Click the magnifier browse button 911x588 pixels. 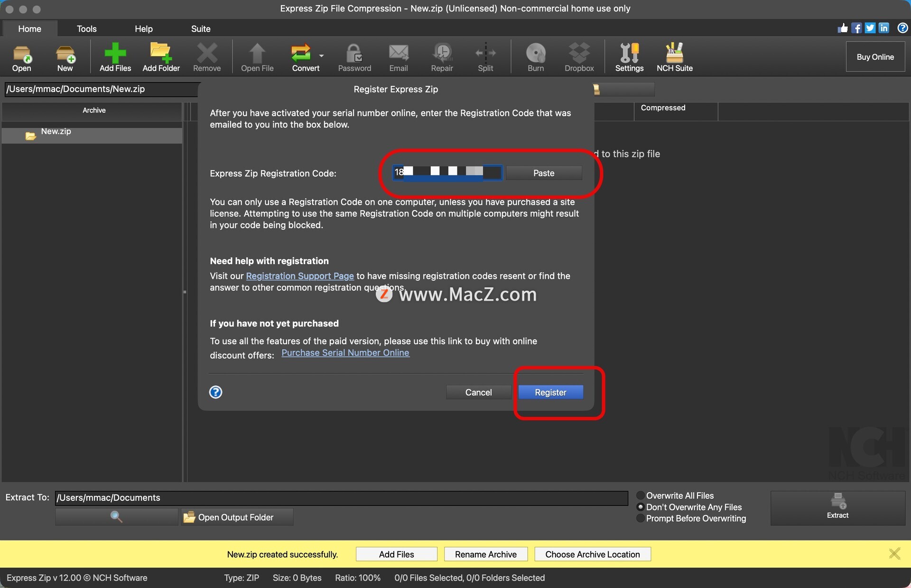(116, 517)
